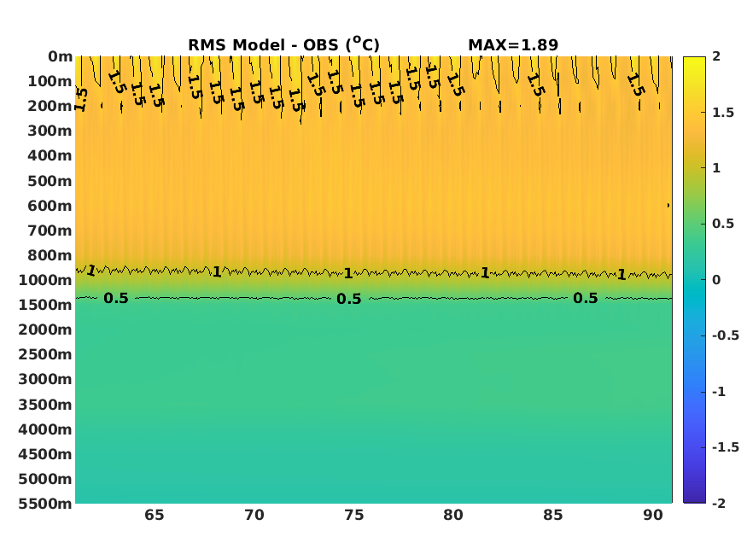This screenshot has height=560, width=747.
Task: Click the "2000m" depth axis label
Action: coord(45,330)
